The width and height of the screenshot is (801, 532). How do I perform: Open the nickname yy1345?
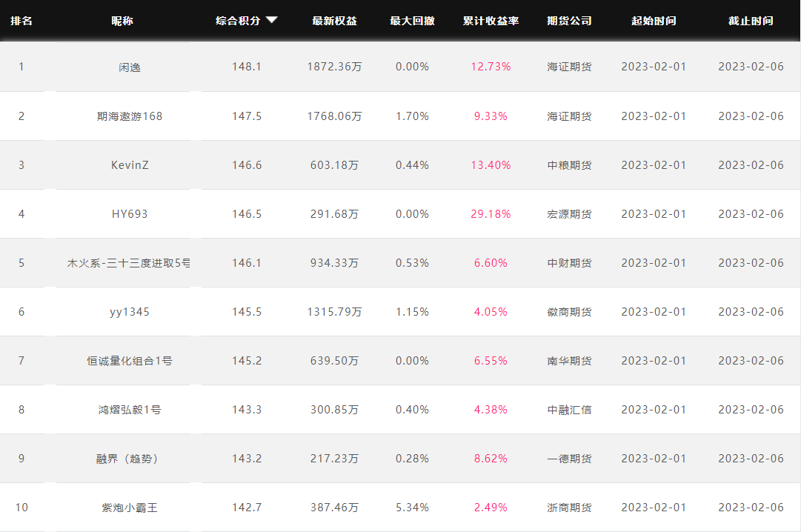click(130, 312)
